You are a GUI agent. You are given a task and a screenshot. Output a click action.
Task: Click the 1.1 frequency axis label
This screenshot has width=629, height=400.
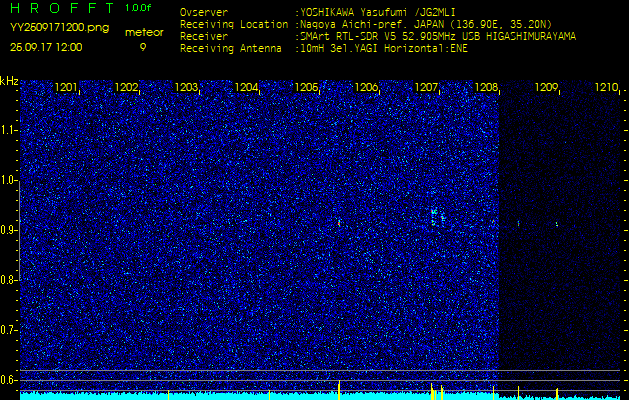click(x=8, y=130)
